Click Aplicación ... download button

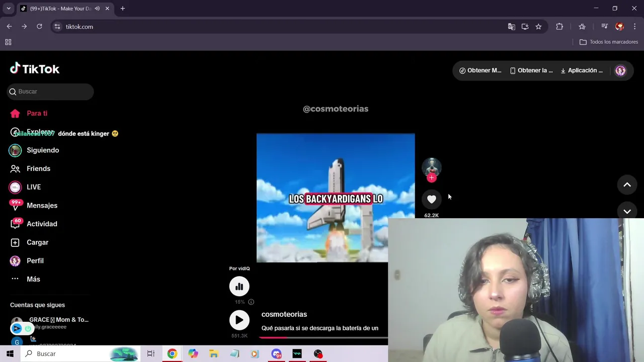(582, 70)
